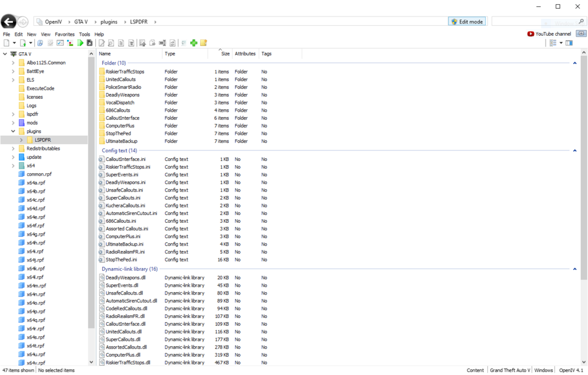Click the pencil edit icon on the toolbar
Screen dimensions: 588x375
(102, 42)
